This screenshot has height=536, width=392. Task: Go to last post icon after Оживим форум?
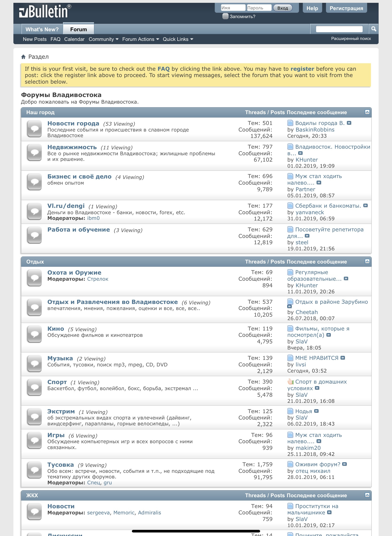(345, 464)
